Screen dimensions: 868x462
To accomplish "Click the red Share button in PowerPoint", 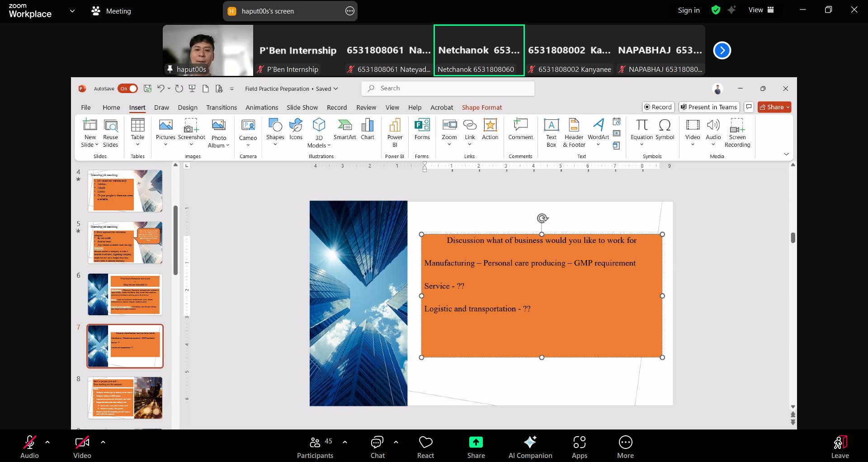I will coord(774,107).
